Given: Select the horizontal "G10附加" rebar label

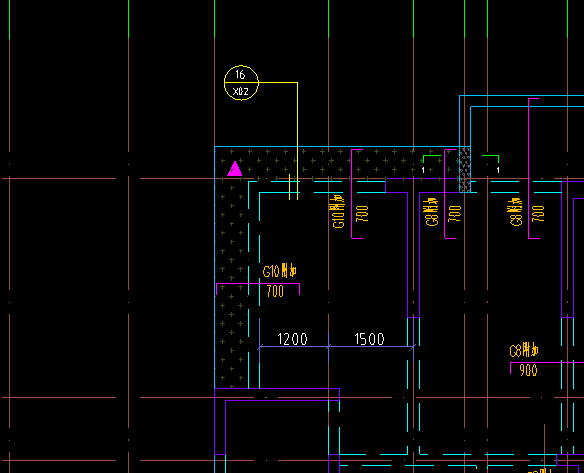Looking at the screenshot, I should (280, 271).
